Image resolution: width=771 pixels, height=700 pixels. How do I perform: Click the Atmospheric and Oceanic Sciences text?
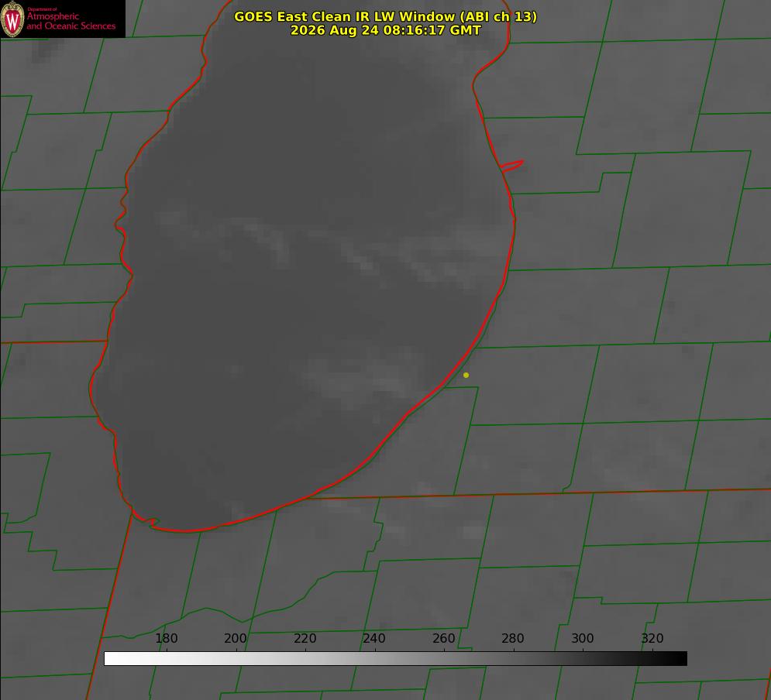pos(71,21)
